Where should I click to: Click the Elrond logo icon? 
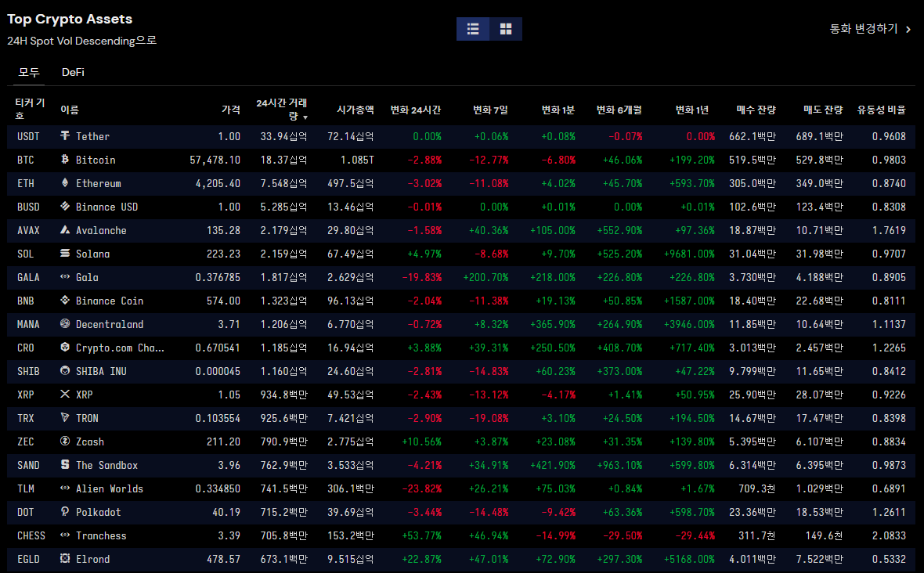click(x=65, y=559)
